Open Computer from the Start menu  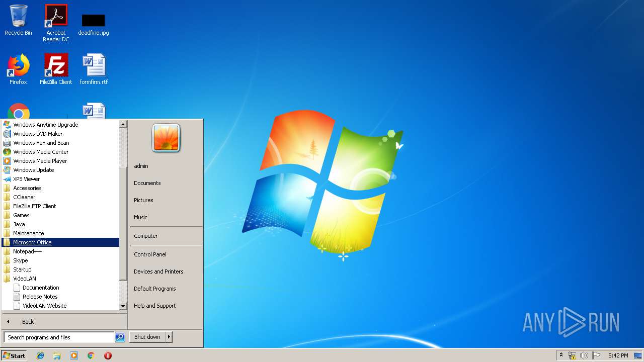(145, 236)
